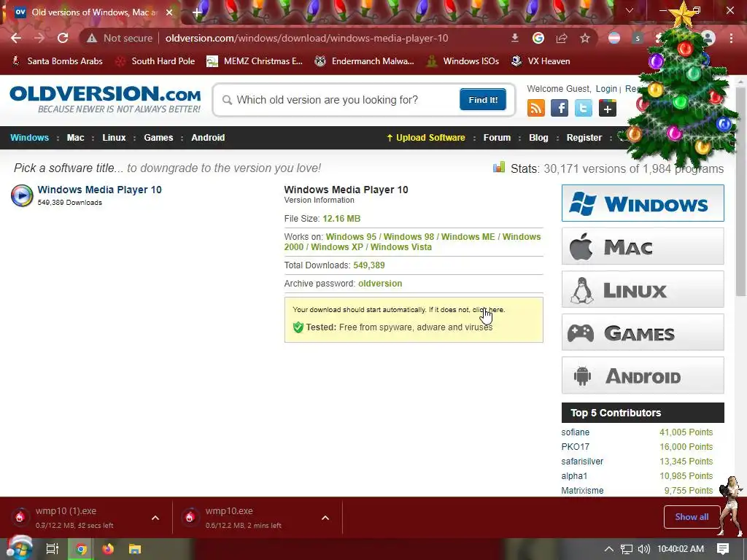Click the Google icon in the address bar
The image size is (747, 560).
(538, 38)
